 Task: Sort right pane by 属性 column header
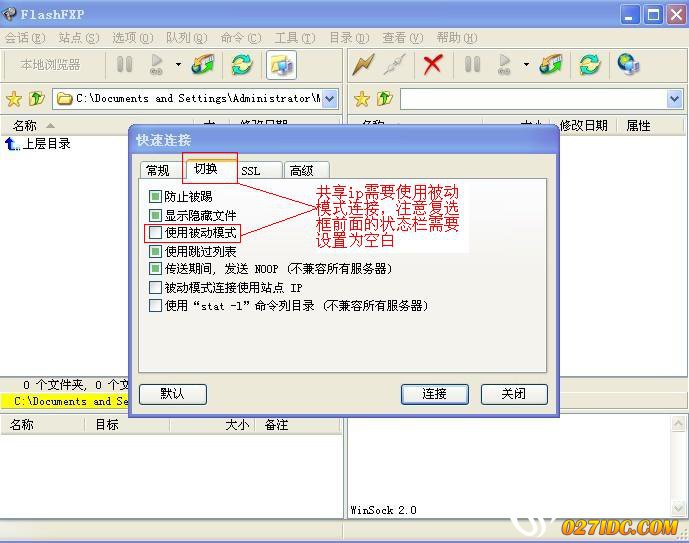click(x=638, y=126)
